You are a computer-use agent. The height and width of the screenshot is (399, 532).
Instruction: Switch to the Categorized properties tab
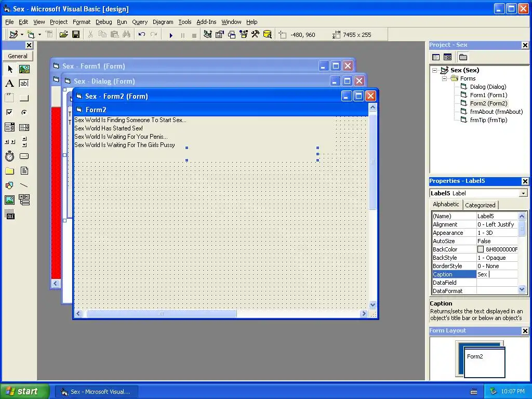click(x=480, y=205)
